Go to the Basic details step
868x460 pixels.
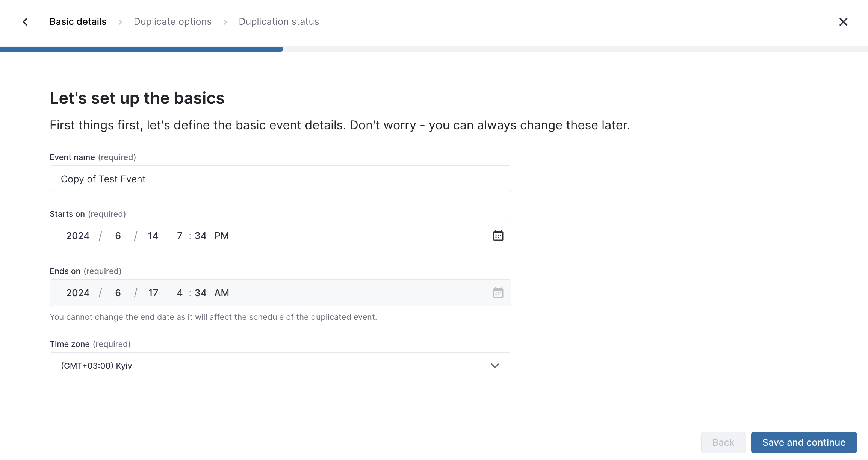click(78, 22)
